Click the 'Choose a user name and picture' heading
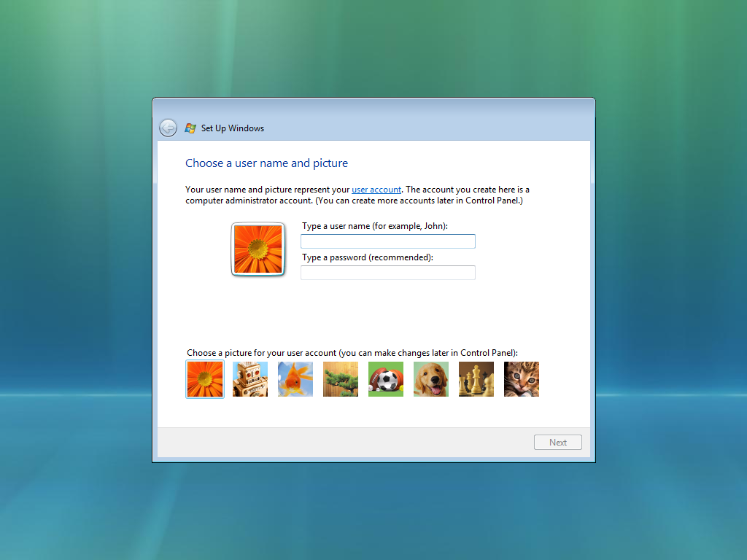This screenshot has height=560, width=747. tap(267, 163)
